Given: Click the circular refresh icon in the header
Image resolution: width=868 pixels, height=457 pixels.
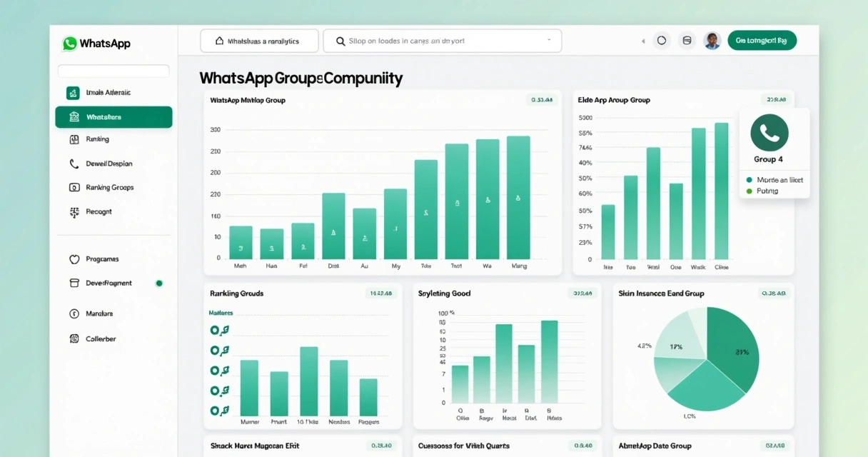Looking at the screenshot, I should click(x=662, y=41).
